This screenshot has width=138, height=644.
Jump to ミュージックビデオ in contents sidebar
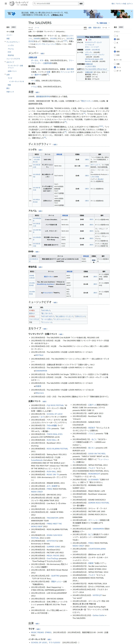click(13, 59)
